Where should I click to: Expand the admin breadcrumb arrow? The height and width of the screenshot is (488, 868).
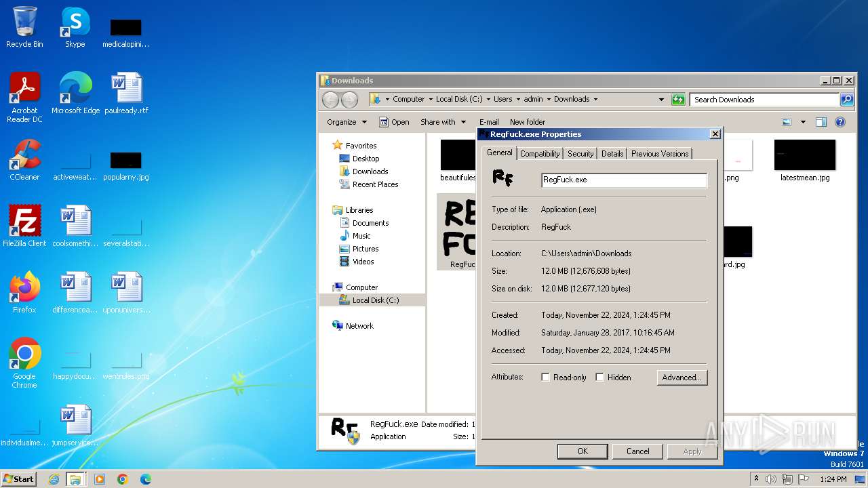[x=549, y=100]
